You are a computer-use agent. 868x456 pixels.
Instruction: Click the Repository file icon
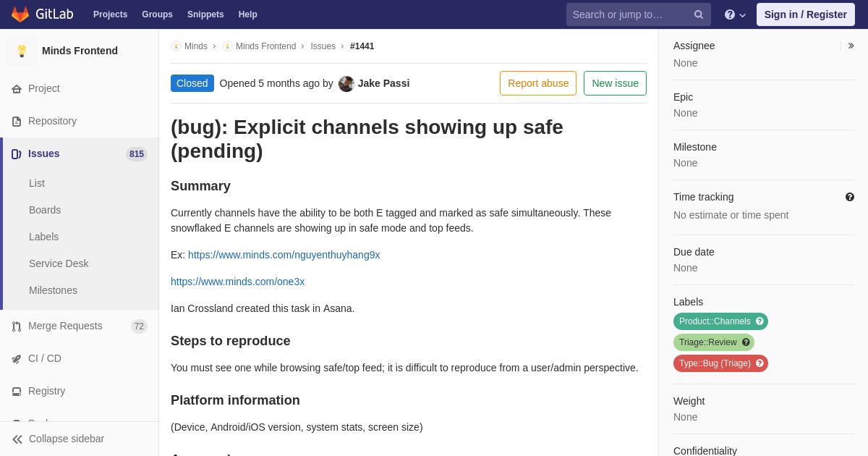(x=17, y=122)
